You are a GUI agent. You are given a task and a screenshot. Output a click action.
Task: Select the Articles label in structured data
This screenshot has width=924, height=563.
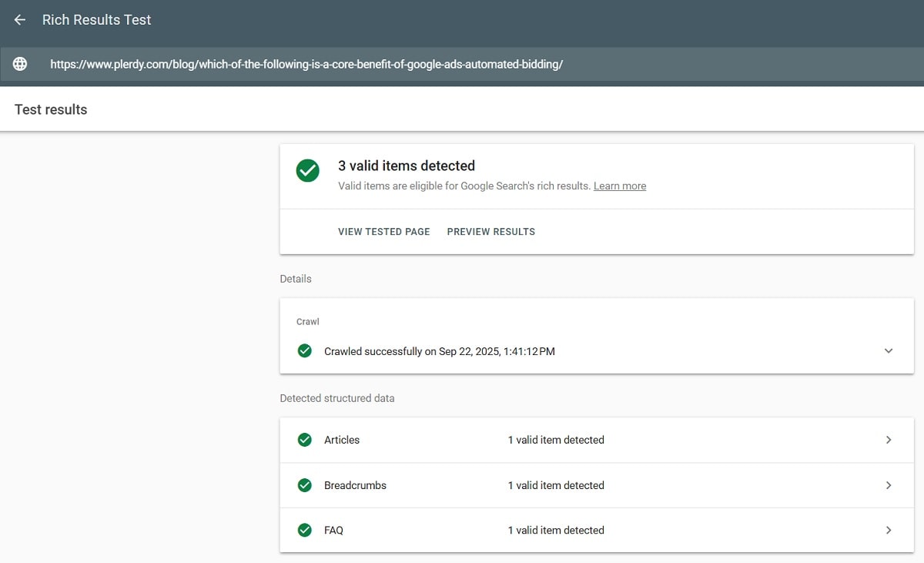point(342,440)
